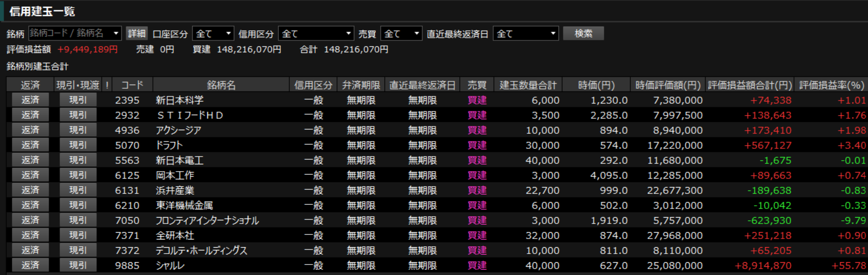Click 現引 for 浜井産業
The width and height of the screenshot is (868, 275).
click(x=78, y=190)
